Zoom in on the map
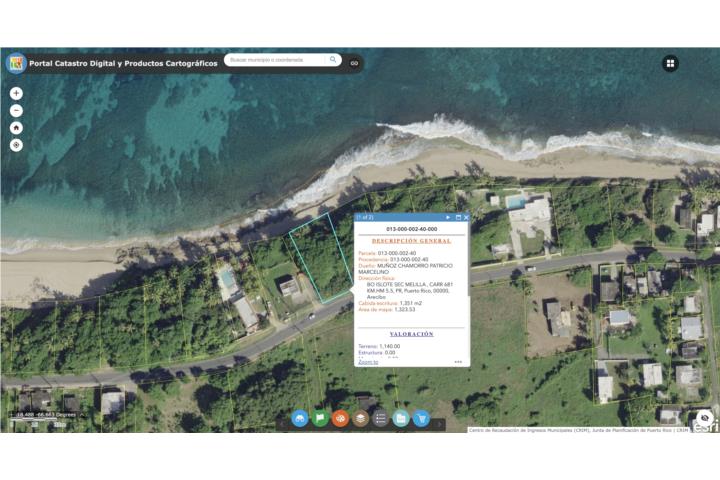 pyautogui.click(x=16, y=93)
